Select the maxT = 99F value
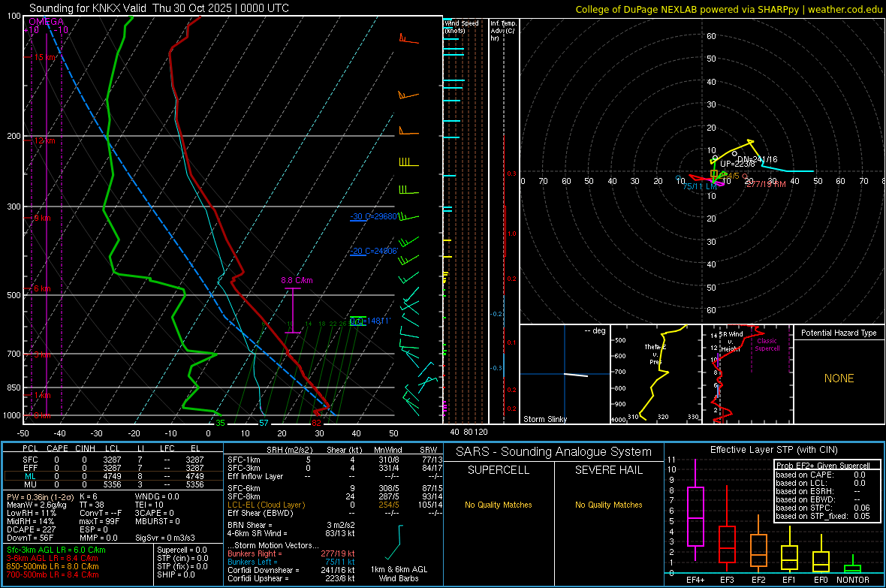Viewport: 886px width, 588px height. tap(99, 521)
